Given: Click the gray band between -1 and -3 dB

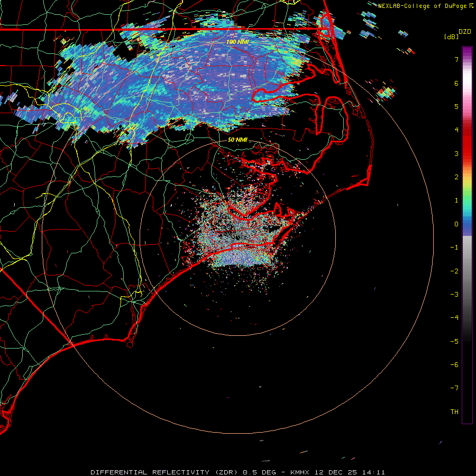Looking at the screenshot, I should tap(467, 270).
